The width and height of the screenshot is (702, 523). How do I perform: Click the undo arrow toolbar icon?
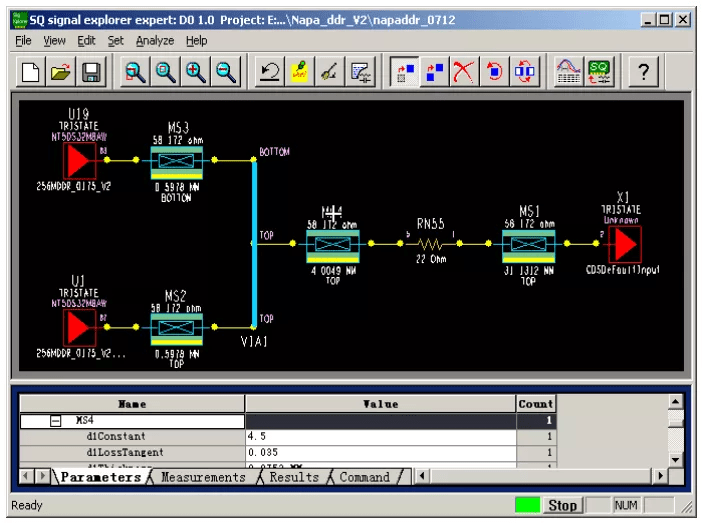coord(270,72)
